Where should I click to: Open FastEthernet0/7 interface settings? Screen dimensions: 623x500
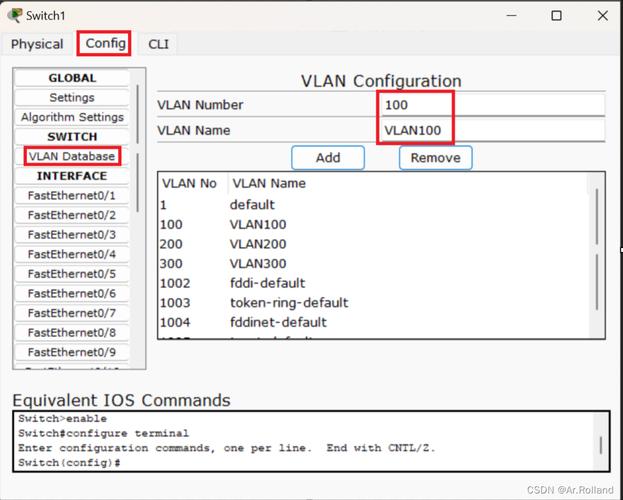click(x=72, y=313)
